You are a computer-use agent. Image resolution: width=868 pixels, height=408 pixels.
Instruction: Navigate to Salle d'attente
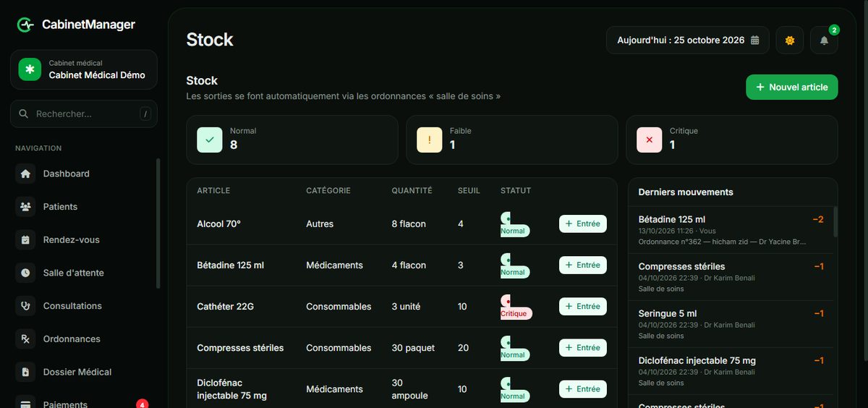tap(83, 273)
